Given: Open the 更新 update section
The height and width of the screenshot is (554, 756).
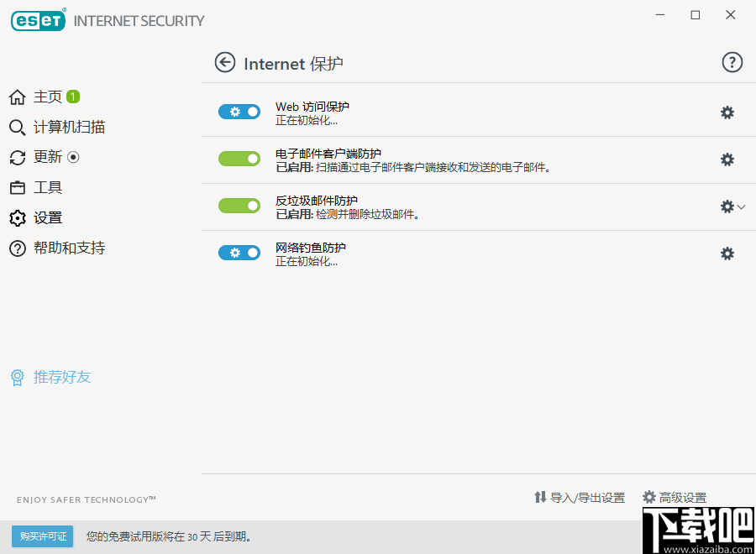Looking at the screenshot, I should point(45,157).
